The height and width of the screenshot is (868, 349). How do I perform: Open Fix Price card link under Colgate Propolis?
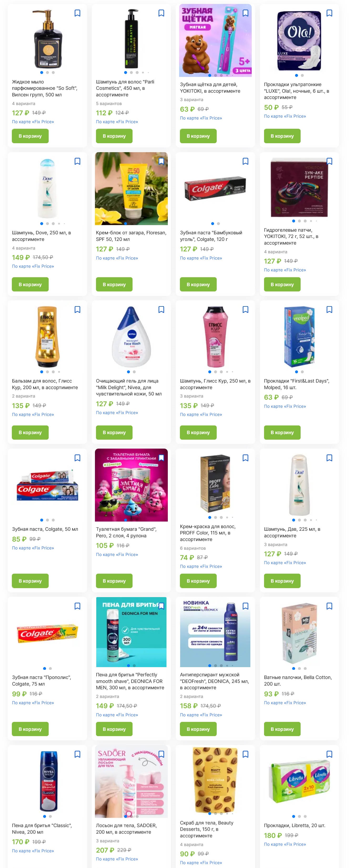click(x=33, y=703)
